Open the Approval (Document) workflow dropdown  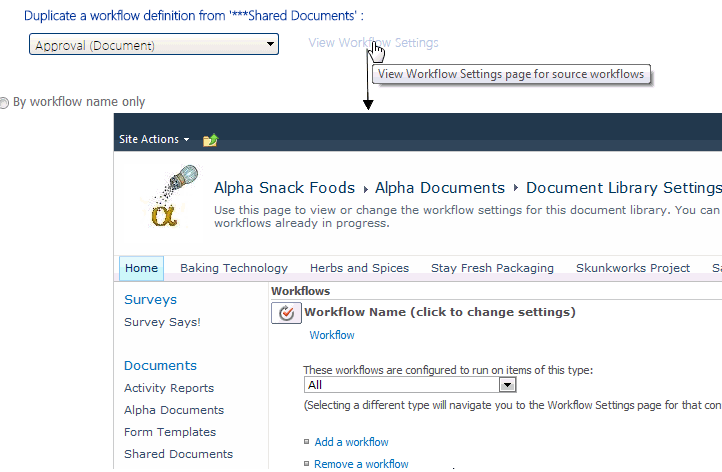[x=154, y=44]
